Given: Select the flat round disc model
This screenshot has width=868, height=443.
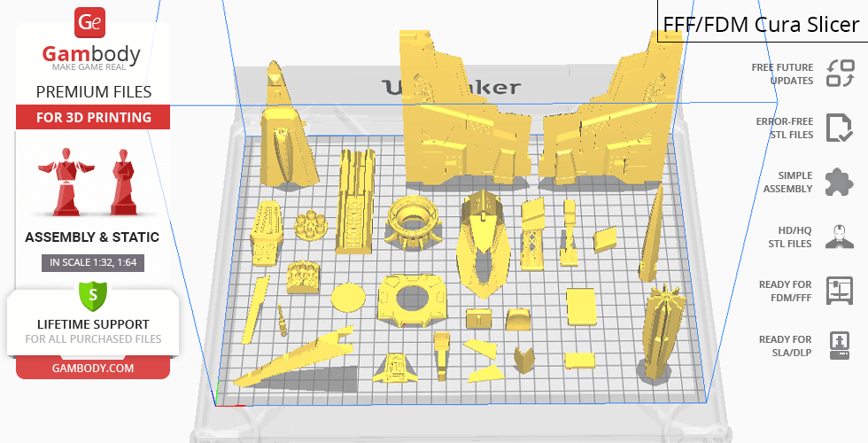Looking at the screenshot, I should coord(349,296).
